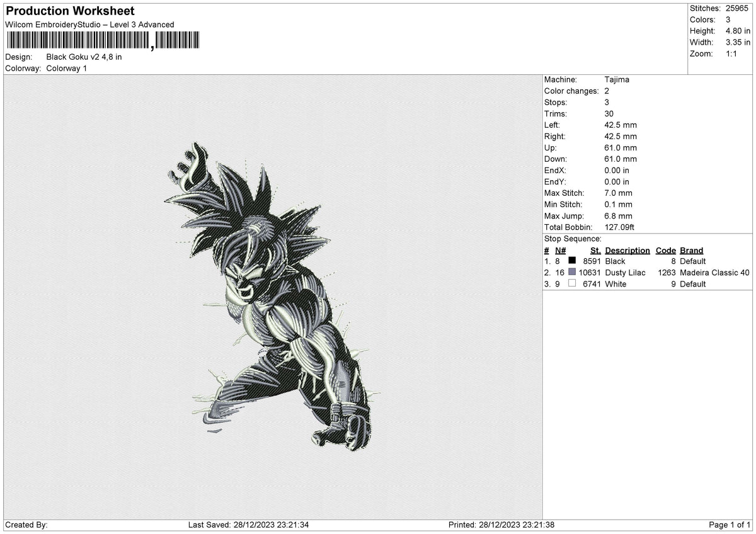Click the 'Printed: 28/12/2023 23:21:38' footer
Viewport: 756px width, 534px height.
pyautogui.click(x=501, y=525)
